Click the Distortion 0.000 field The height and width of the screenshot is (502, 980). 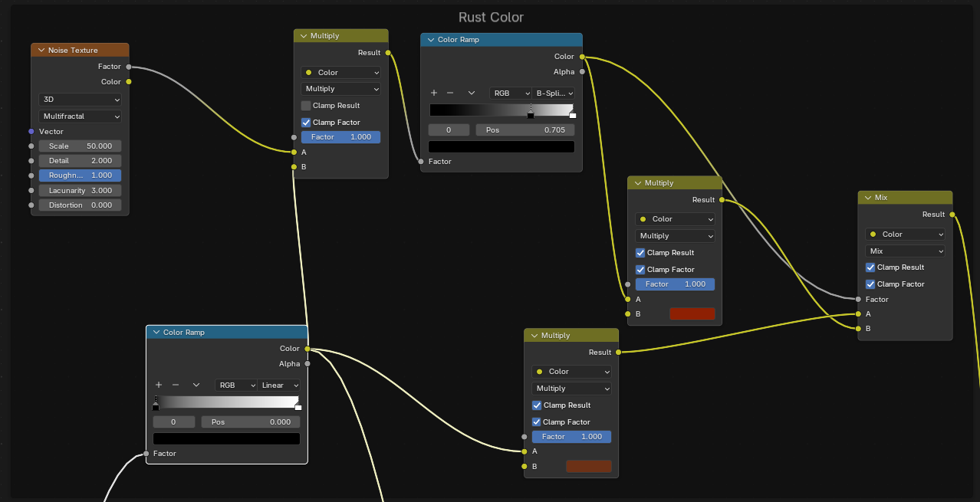(80, 205)
